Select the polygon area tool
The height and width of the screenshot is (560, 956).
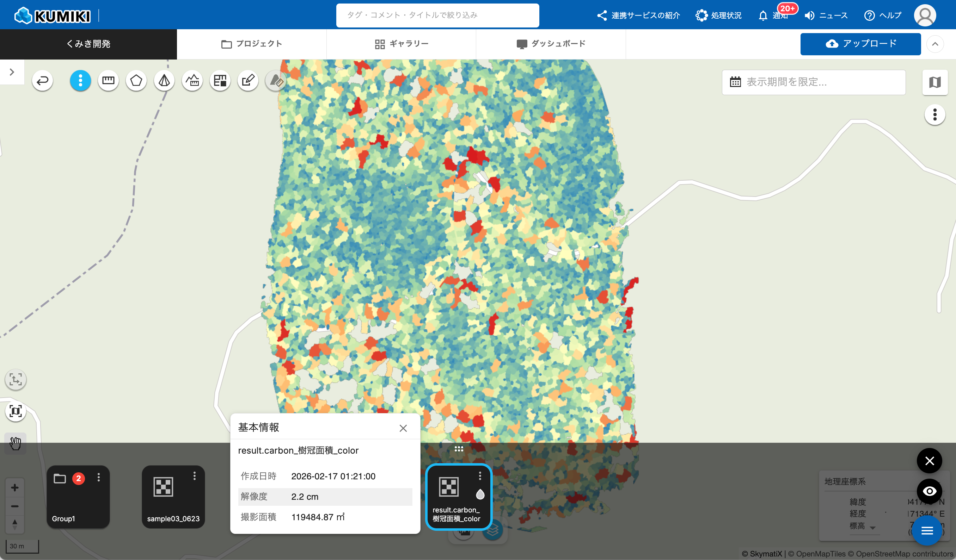tap(136, 80)
